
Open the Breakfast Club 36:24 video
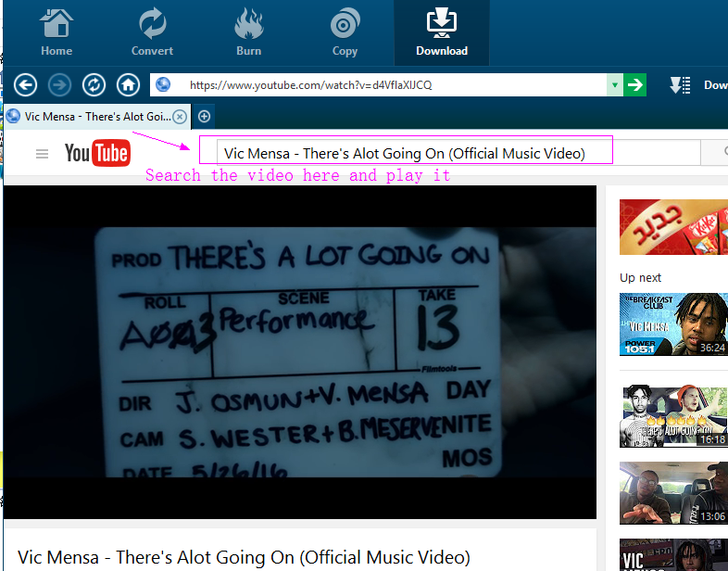(x=673, y=324)
